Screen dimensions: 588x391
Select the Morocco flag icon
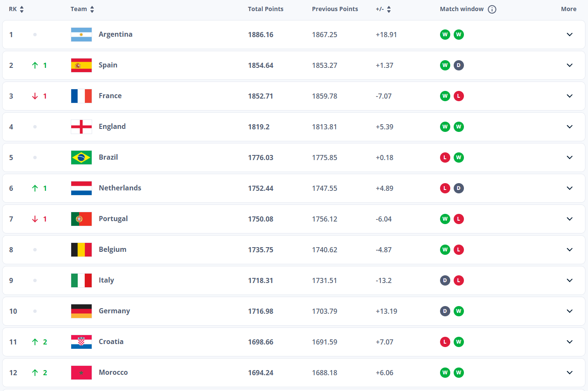[x=81, y=372]
